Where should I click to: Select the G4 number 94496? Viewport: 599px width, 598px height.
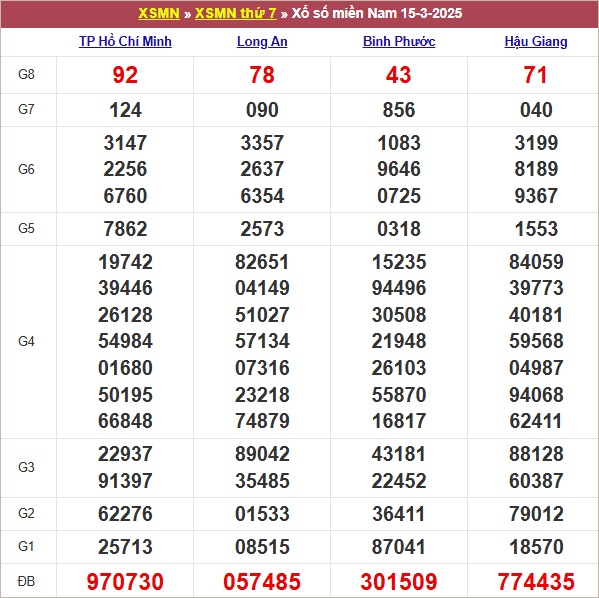(x=399, y=288)
